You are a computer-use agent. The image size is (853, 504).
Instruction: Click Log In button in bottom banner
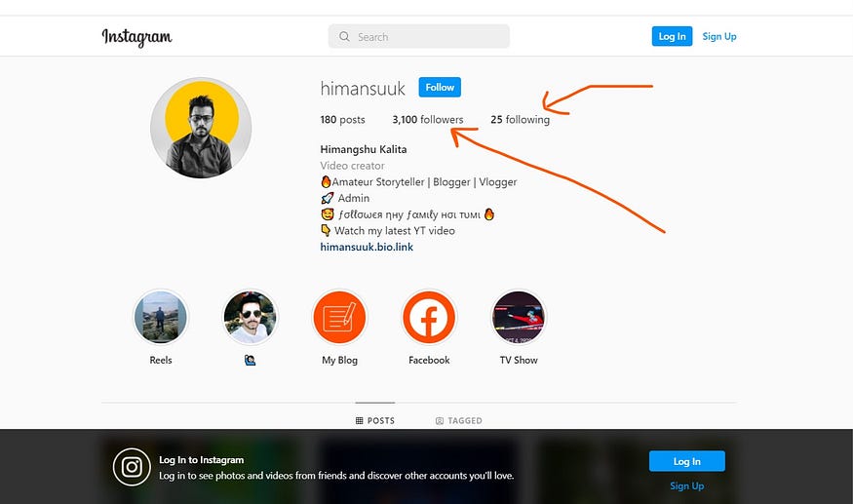pos(686,461)
